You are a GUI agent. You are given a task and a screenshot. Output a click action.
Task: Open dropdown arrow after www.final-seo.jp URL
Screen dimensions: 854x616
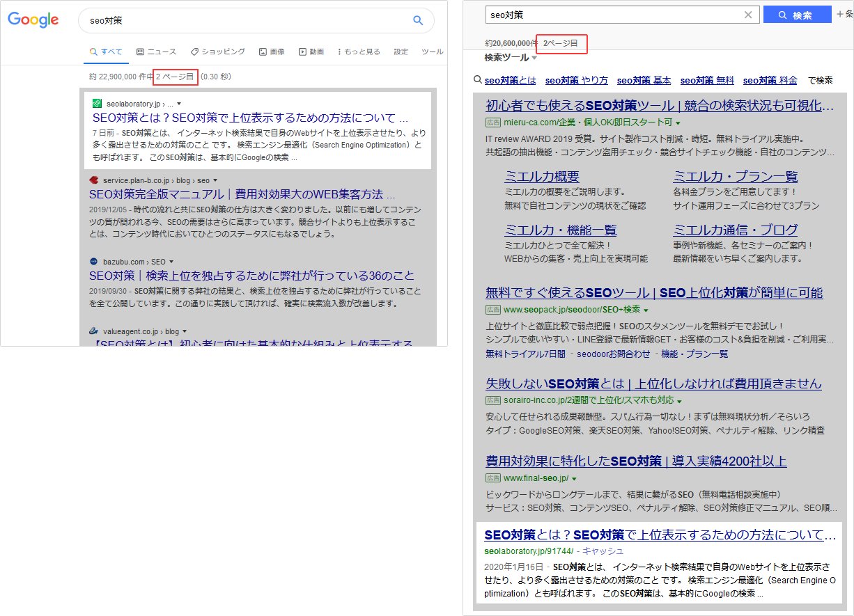[x=574, y=479]
